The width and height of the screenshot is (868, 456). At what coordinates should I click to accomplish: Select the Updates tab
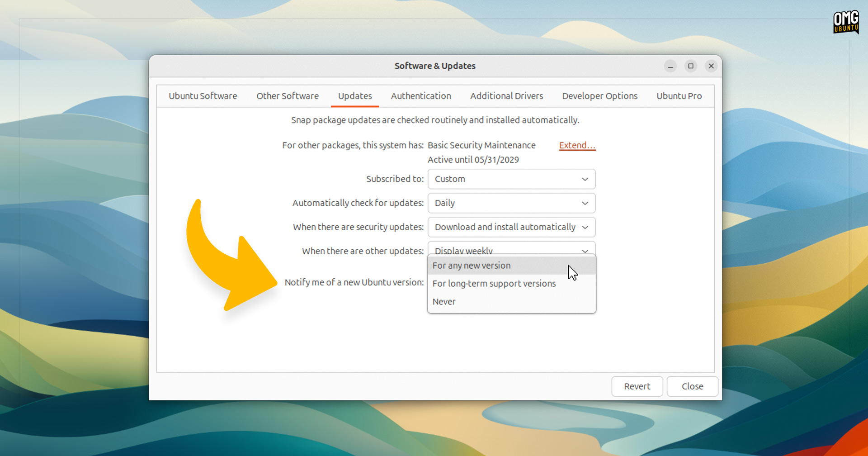[355, 96]
